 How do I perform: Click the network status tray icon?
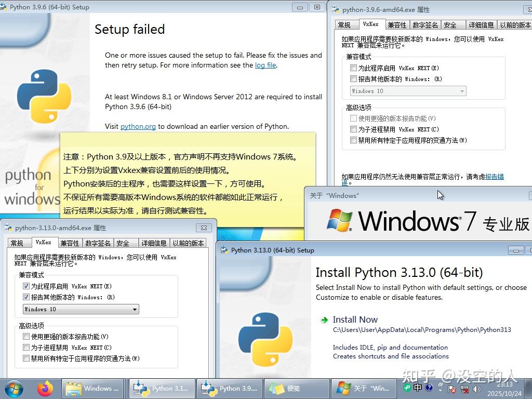(x=464, y=389)
